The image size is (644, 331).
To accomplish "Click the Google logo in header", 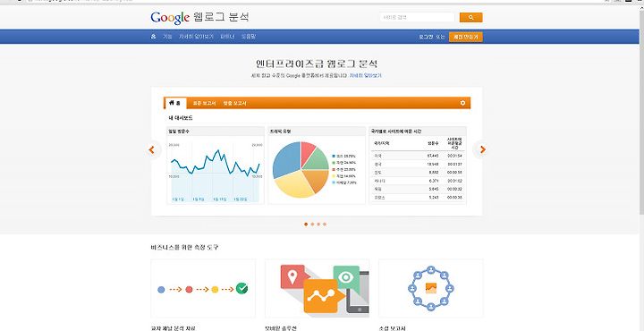I will coord(170,18).
